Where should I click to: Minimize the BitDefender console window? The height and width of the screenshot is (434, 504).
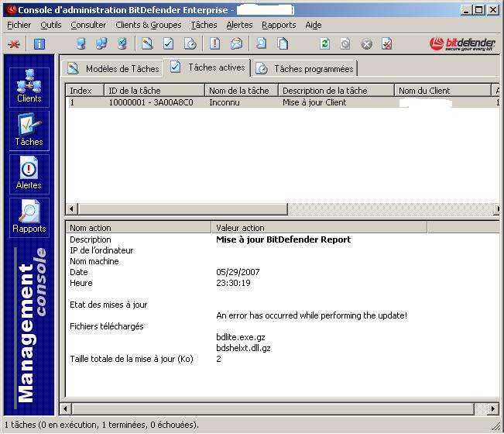pyautogui.click(x=466, y=10)
